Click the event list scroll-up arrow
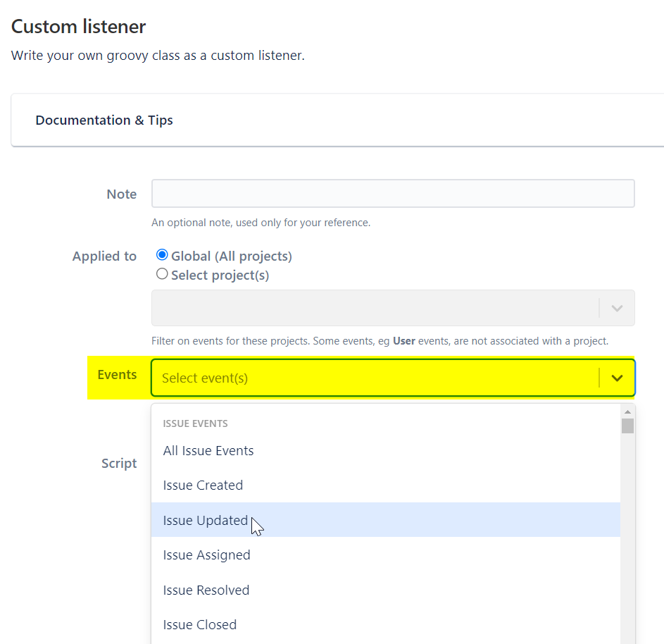Screen dimensions: 664x644 (627, 411)
